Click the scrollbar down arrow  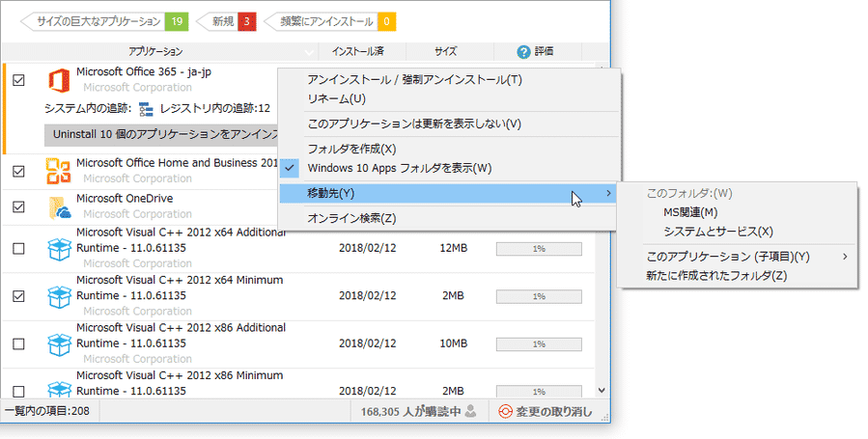602,391
